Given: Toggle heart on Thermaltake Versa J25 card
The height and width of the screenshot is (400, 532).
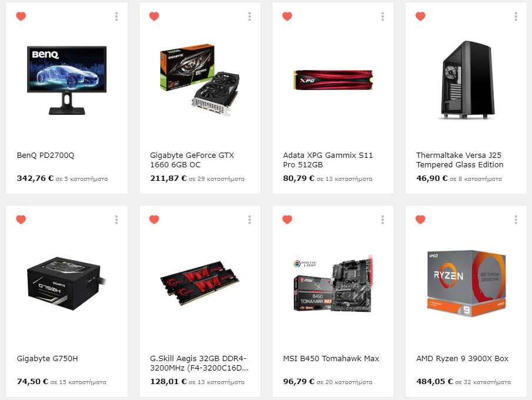Looking at the screenshot, I should (420, 16).
